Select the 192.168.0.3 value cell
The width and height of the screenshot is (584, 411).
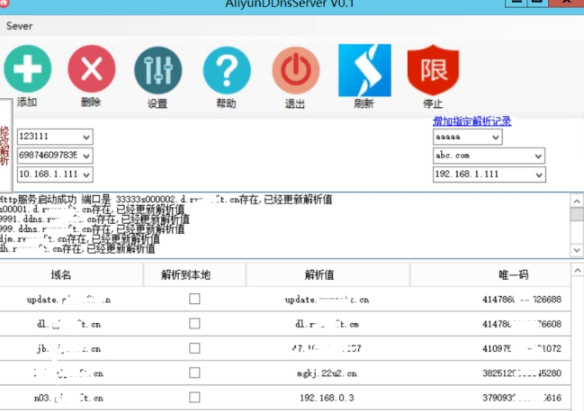click(328, 398)
